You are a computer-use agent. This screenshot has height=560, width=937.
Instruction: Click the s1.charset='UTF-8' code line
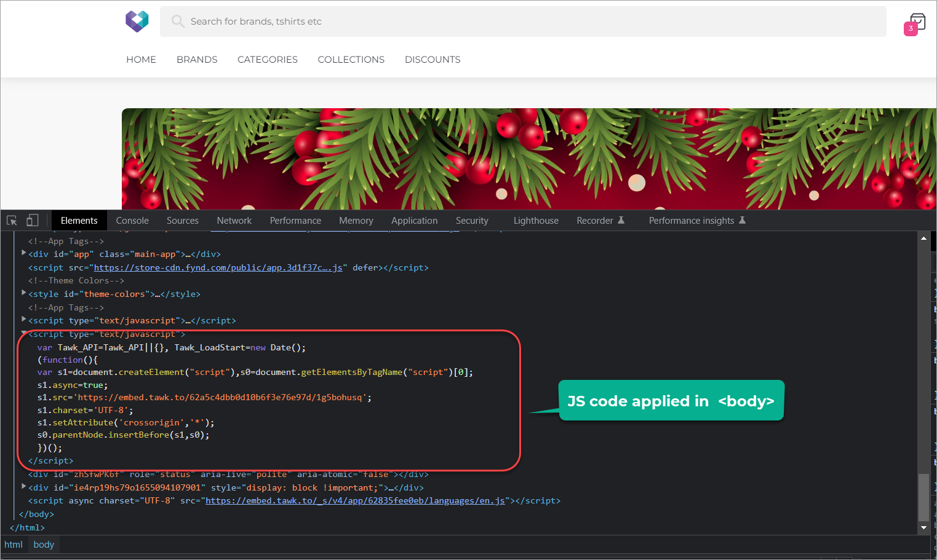coord(85,410)
